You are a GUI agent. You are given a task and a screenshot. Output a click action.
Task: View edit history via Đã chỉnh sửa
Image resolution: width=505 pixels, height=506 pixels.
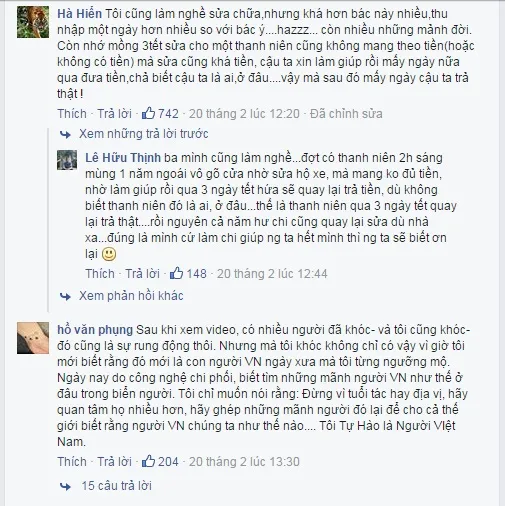pos(346,114)
